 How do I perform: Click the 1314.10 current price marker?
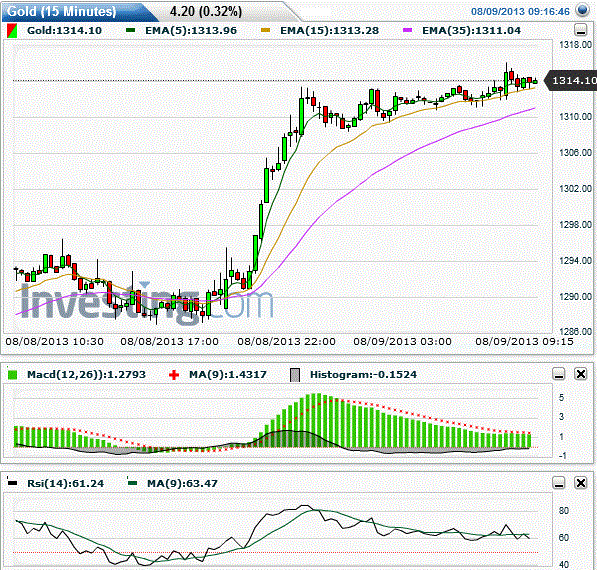571,81
